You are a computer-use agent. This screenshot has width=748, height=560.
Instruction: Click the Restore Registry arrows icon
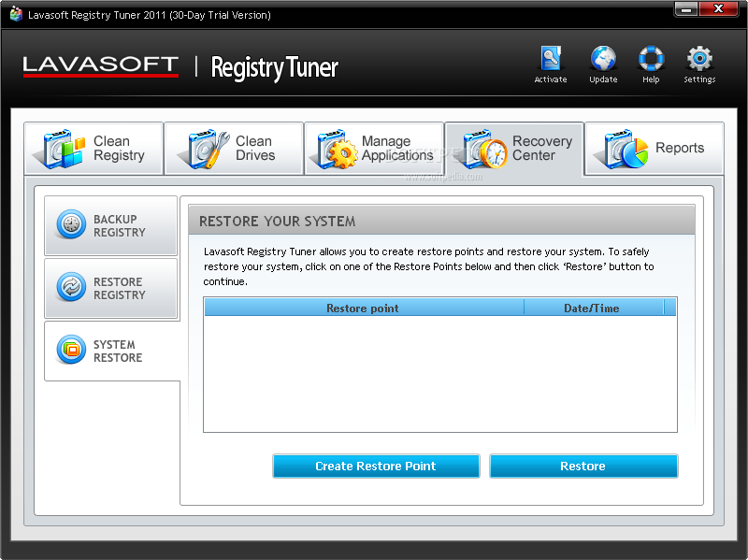click(x=71, y=287)
